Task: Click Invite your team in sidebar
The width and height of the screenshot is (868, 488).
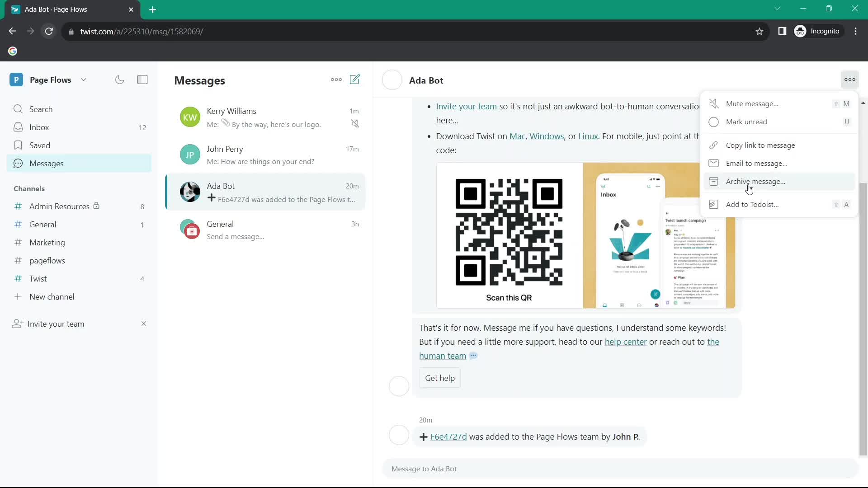Action: coord(56,324)
